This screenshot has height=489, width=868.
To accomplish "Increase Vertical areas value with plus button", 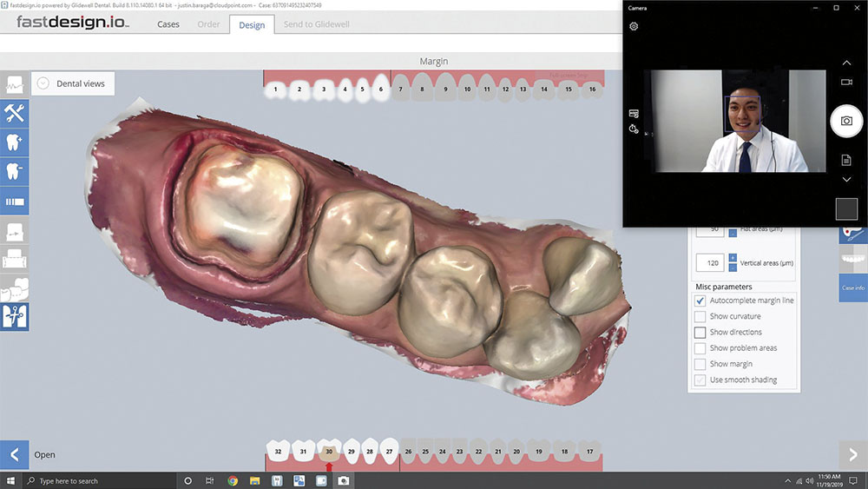I will pyautogui.click(x=733, y=257).
